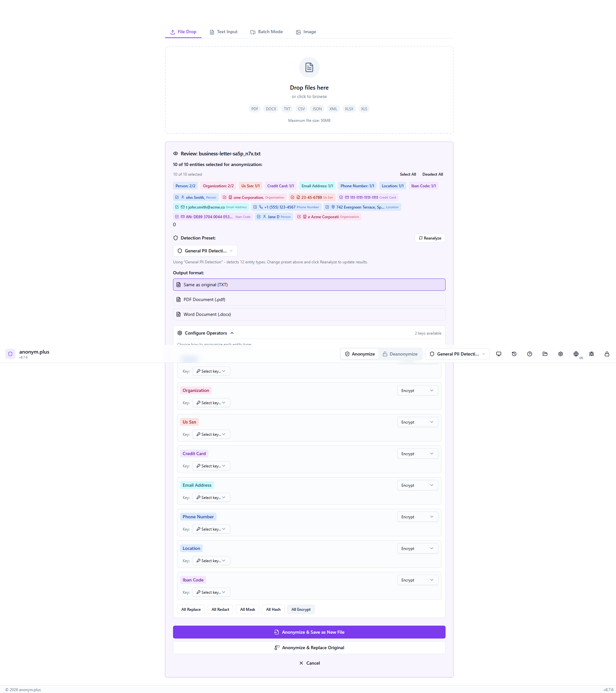Uncheck the 111-1111-1111-1111 Credit Card entity
The image size is (616, 693).
click(341, 197)
